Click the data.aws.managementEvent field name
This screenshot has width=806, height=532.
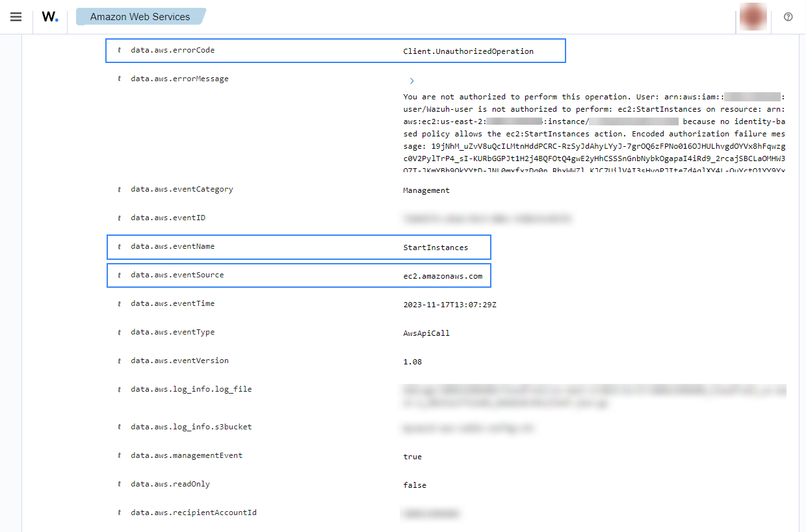(187, 456)
